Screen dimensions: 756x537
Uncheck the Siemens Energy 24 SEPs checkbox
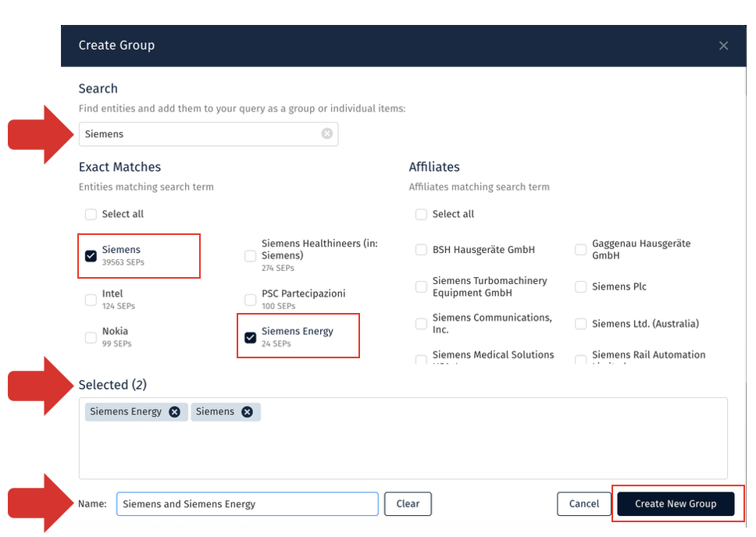[250, 337]
